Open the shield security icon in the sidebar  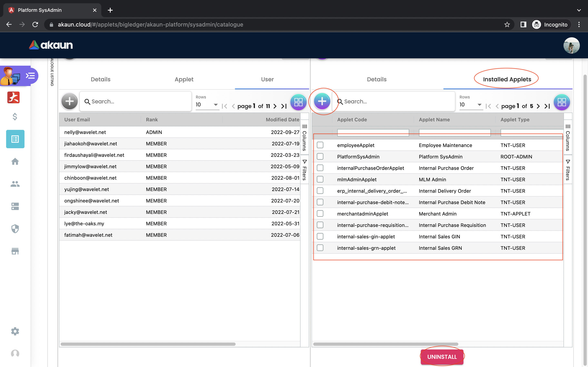15,229
